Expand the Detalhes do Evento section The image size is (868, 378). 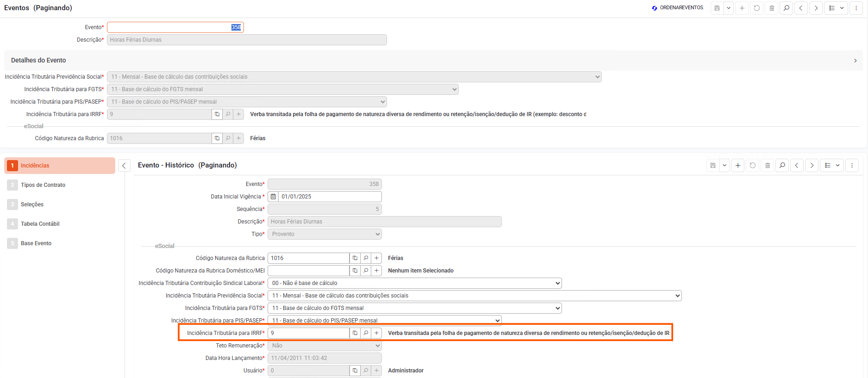pyautogui.click(x=855, y=61)
